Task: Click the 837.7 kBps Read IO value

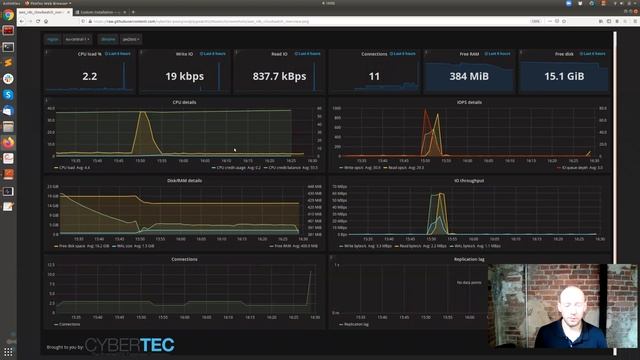Action: (x=280, y=76)
